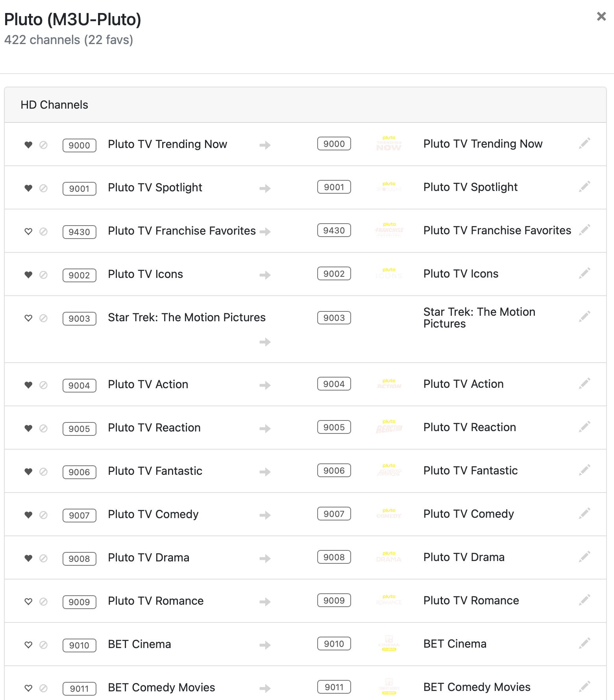Favorite the Star Trek channel heart

point(28,318)
